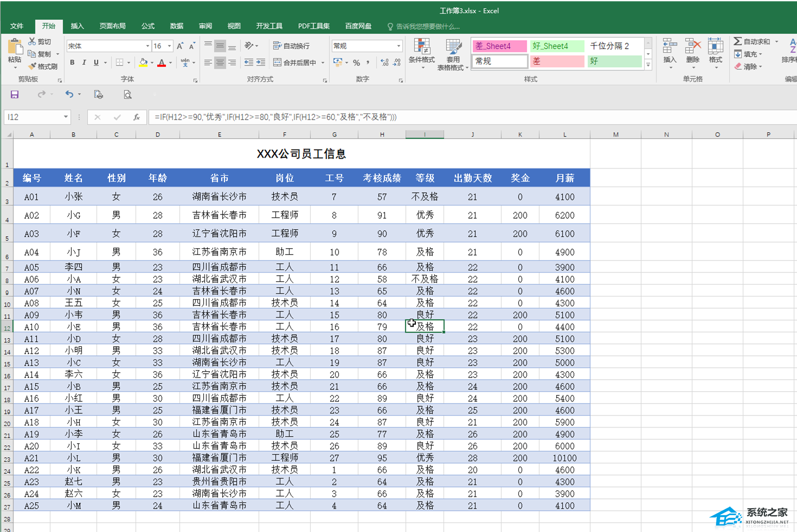Click the AutoSum (自动求和) sigma icon

[x=738, y=42]
